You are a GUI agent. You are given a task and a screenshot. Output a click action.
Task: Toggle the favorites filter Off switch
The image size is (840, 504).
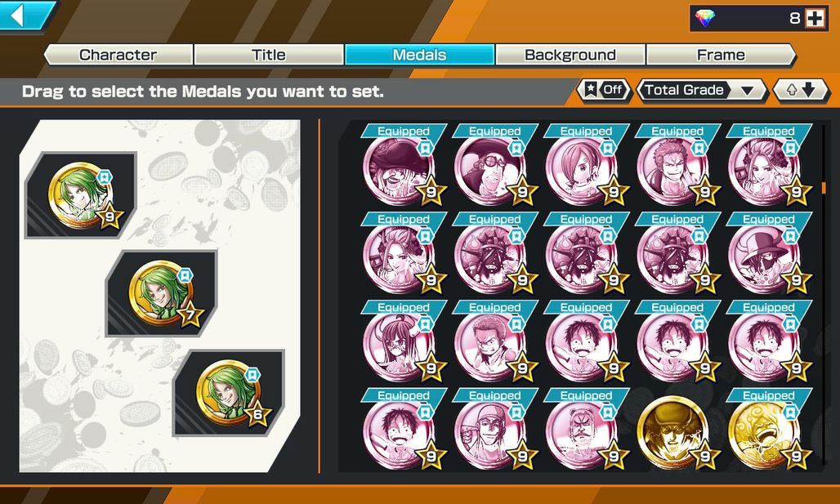click(x=605, y=90)
